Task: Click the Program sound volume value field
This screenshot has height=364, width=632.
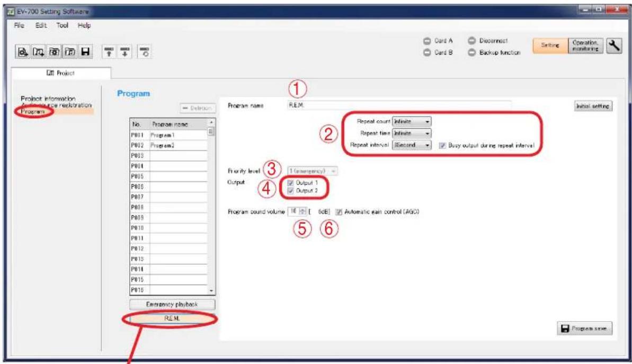Action: coord(293,211)
